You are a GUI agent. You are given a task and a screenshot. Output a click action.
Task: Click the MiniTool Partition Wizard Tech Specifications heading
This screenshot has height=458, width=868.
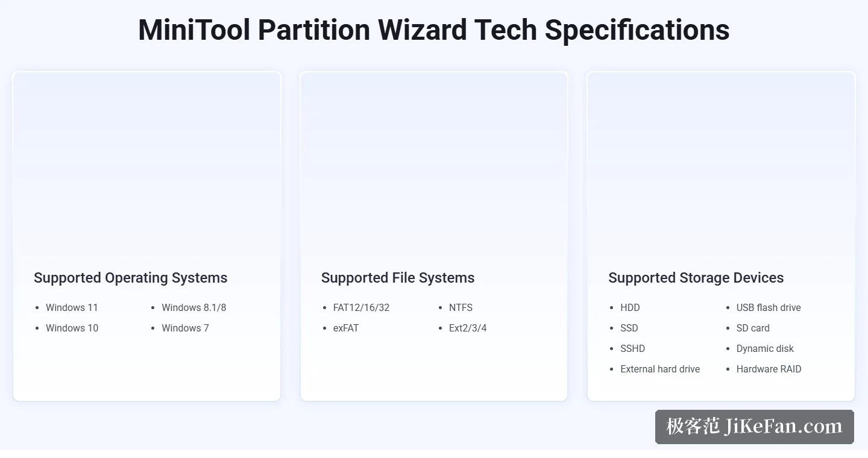pos(434,30)
